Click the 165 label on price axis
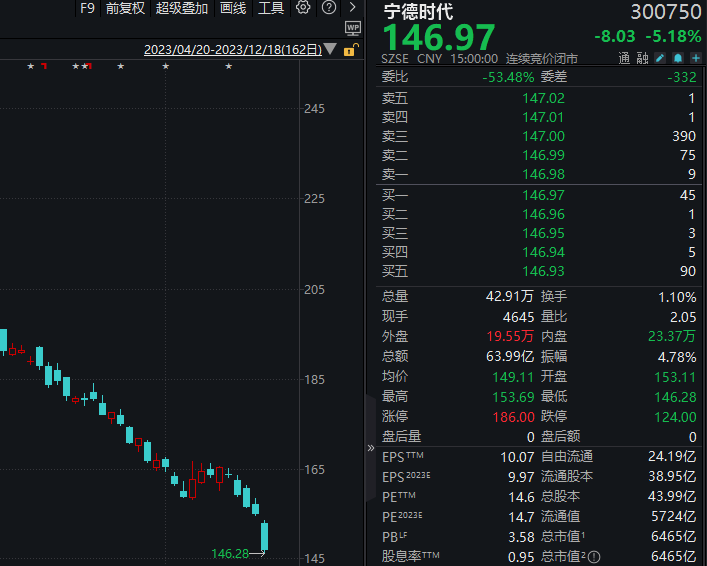The width and height of the screenshot is (707, 566). [314, 470]
